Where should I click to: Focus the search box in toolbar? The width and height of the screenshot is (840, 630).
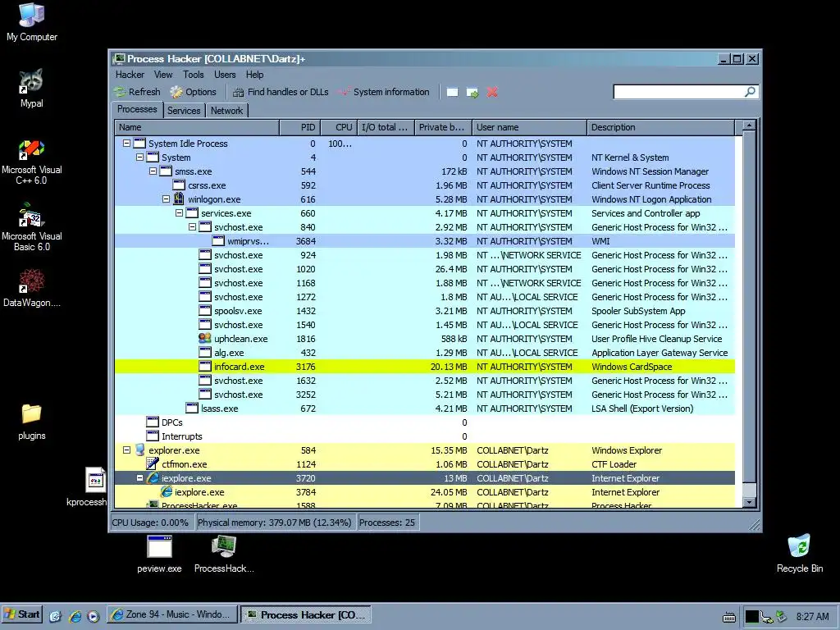678,92
